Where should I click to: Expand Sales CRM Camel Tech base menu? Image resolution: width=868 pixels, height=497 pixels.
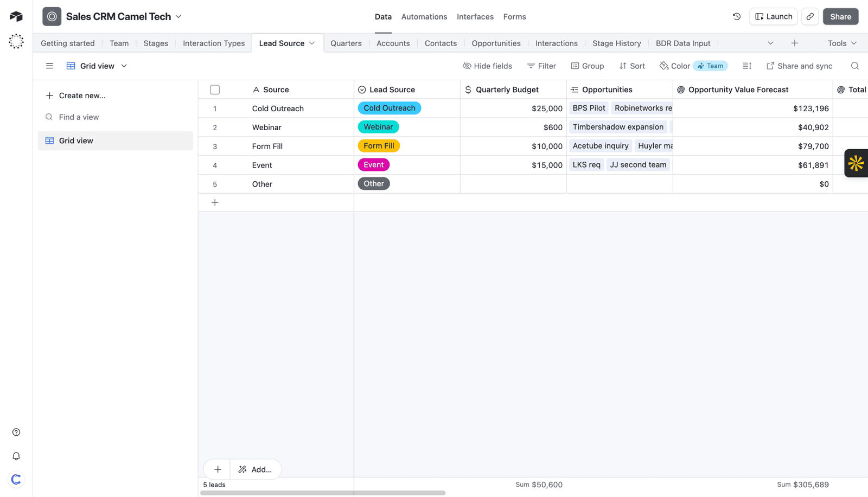pos(178,16)
